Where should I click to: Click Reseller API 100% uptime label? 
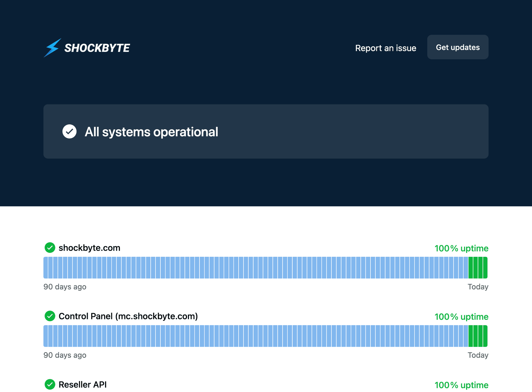pyautogui.click(x=461, y=385)
